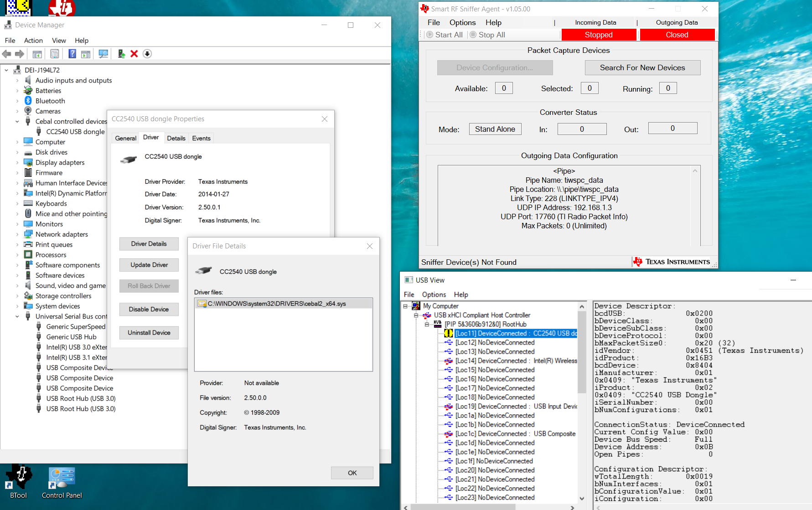Switch to the General tab in Properties
812x510 pixels.
(125, 138)
